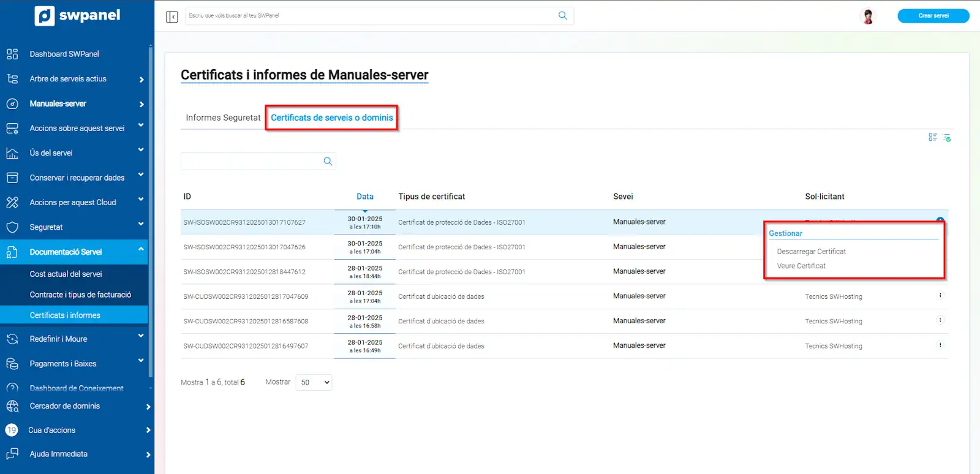The height and width of the screenshot is (474, 980).
Task: Expand Cua d'accions arrow
Action: (x=148, y=431)
